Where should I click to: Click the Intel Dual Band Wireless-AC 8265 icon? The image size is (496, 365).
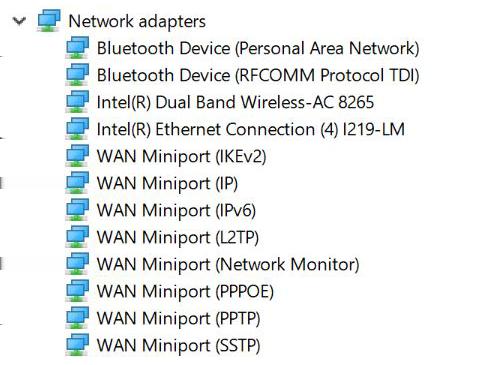tap(77, 102)
